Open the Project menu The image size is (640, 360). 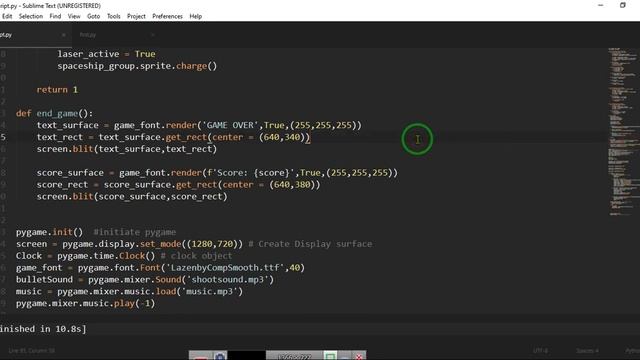[x=136, y=16]
